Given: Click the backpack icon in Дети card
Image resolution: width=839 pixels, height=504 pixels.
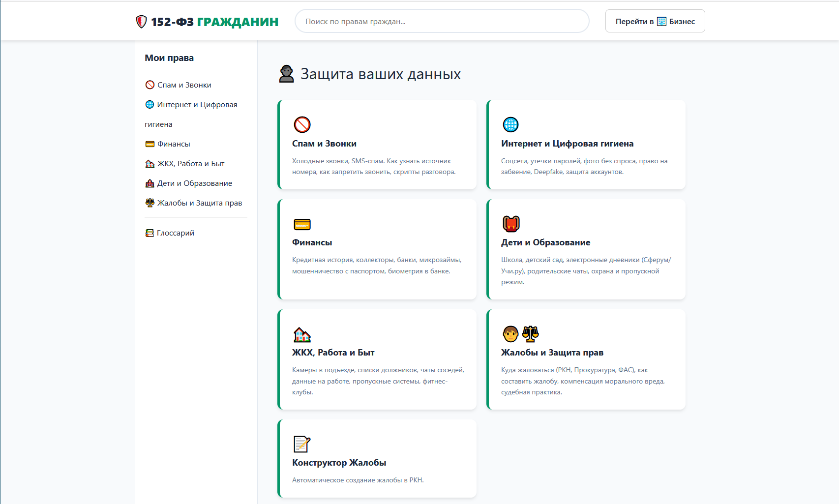Looking at the screenshot, I should [x=511, y=224].
